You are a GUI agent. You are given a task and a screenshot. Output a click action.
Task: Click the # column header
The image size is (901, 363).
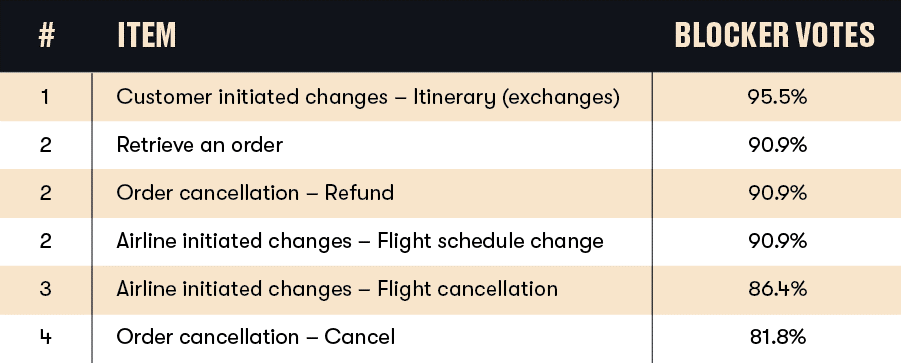[46, 35]
